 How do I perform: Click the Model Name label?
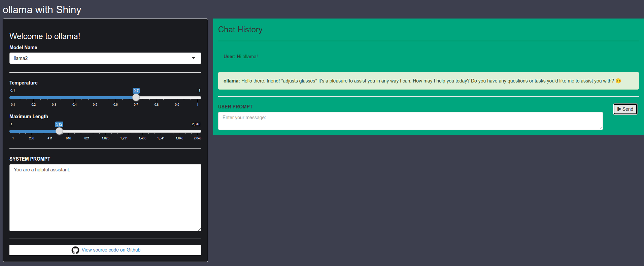click(23, 47)
